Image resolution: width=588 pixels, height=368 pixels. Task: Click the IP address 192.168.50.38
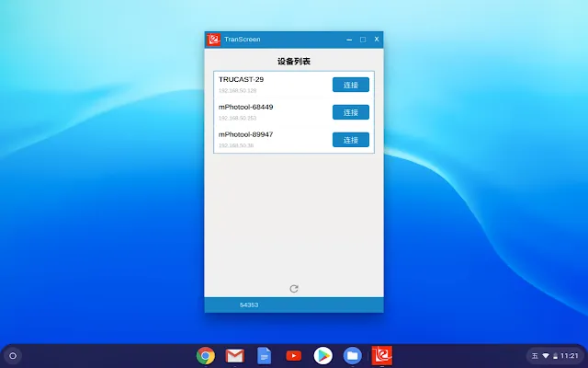pos(236,145)
